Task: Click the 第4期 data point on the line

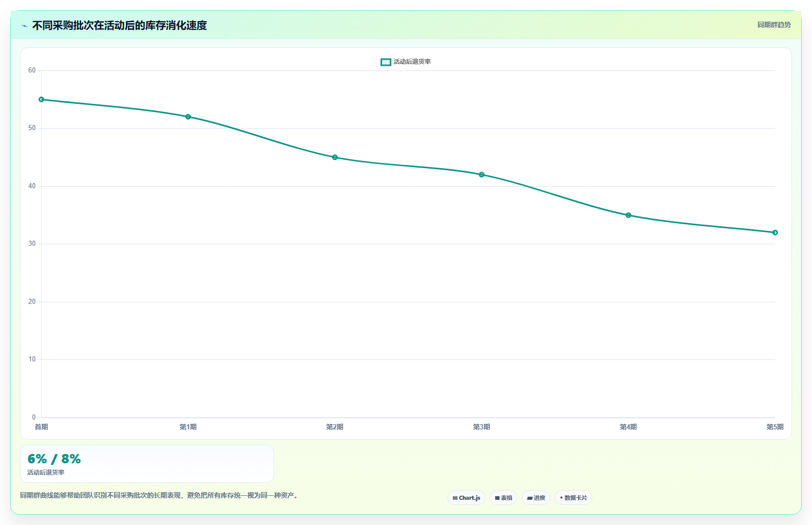Action: tap(628, 215)
